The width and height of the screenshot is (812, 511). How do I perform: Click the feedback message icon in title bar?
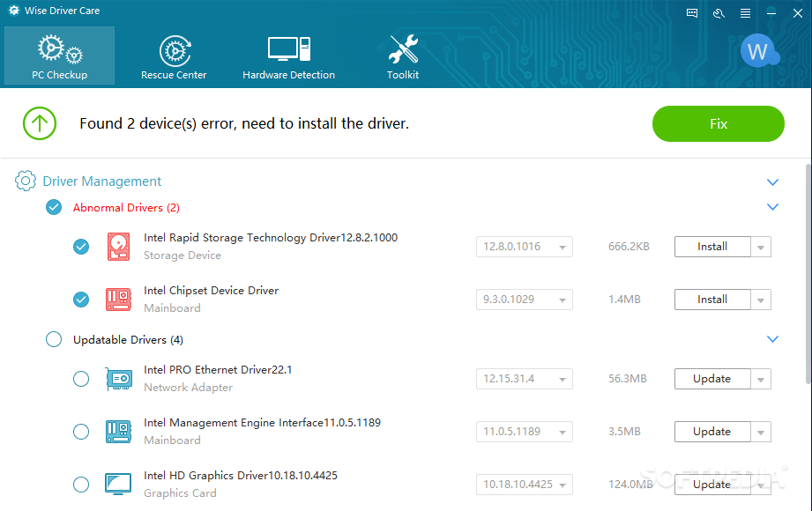(x=692, y=13)
